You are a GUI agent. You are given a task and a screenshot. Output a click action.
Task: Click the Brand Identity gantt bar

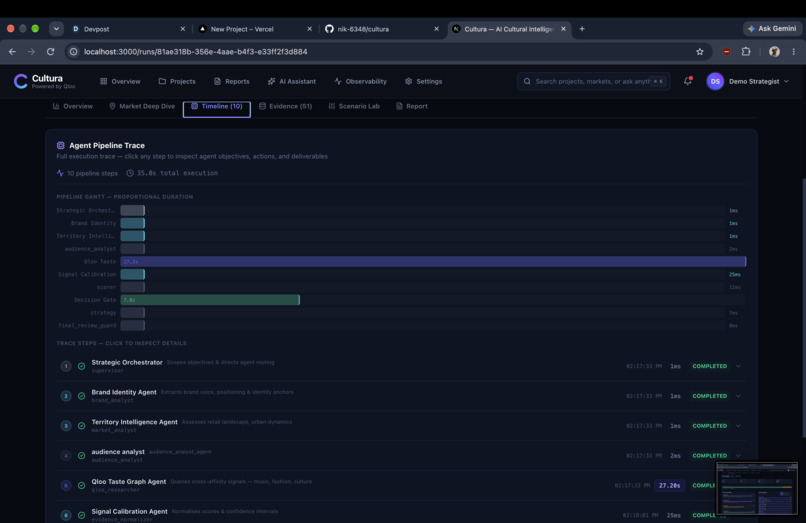[133, 223]
